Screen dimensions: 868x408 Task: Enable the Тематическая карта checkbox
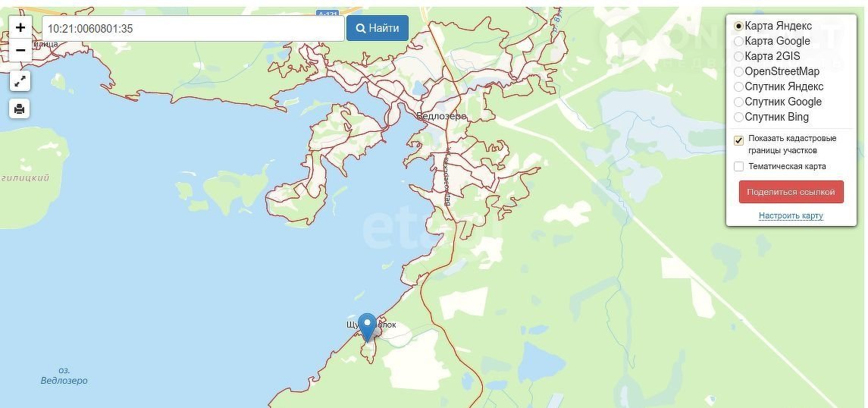[x=738, y=167]
